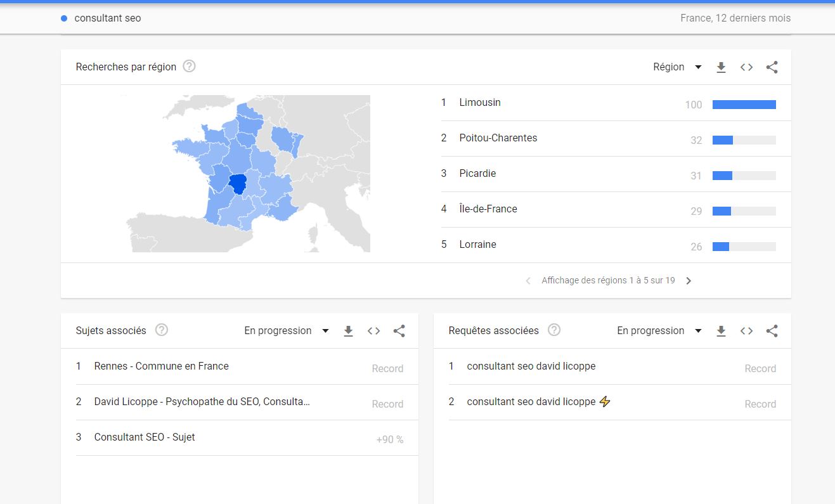This screenshot has height=504, width=835.
Task: Download the Requêtes associées data
Action: pyautogui.click(x=721, y=331)
